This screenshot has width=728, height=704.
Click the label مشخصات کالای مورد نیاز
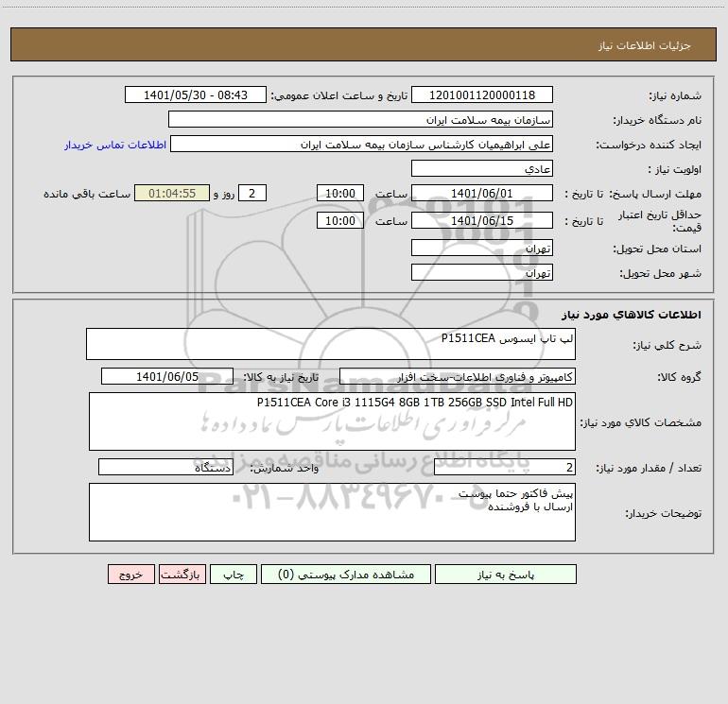[641, 422]
